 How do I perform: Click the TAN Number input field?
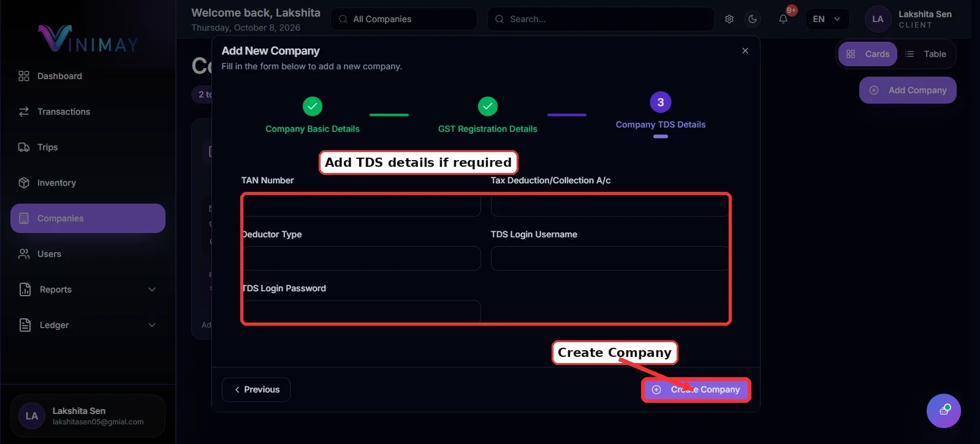click(x=361, y=204)
